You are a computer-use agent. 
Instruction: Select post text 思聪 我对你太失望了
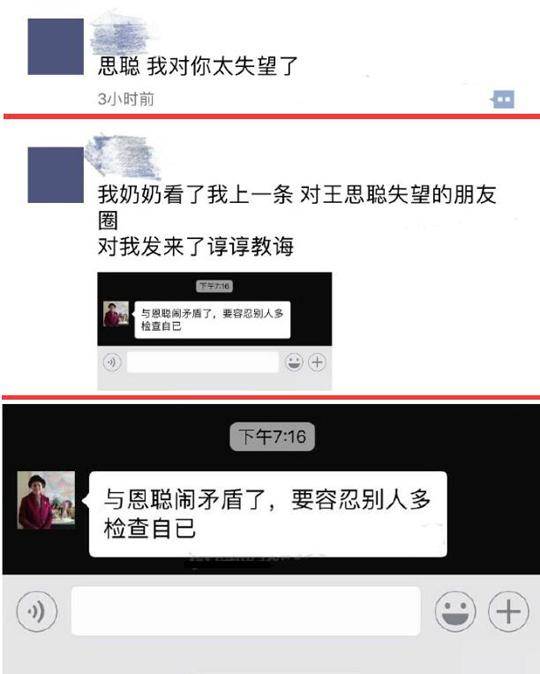(198, 66)
